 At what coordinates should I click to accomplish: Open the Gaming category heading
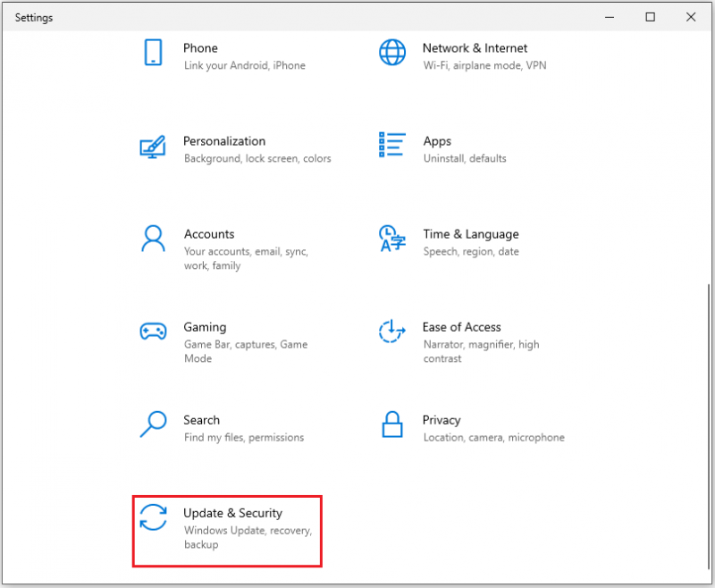(x=205, y=327)
